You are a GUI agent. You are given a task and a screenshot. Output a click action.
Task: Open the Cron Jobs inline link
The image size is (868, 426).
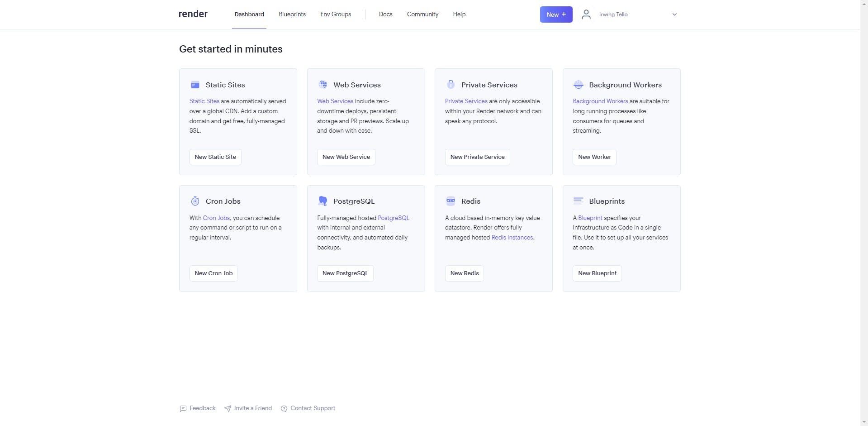[216, 218]
